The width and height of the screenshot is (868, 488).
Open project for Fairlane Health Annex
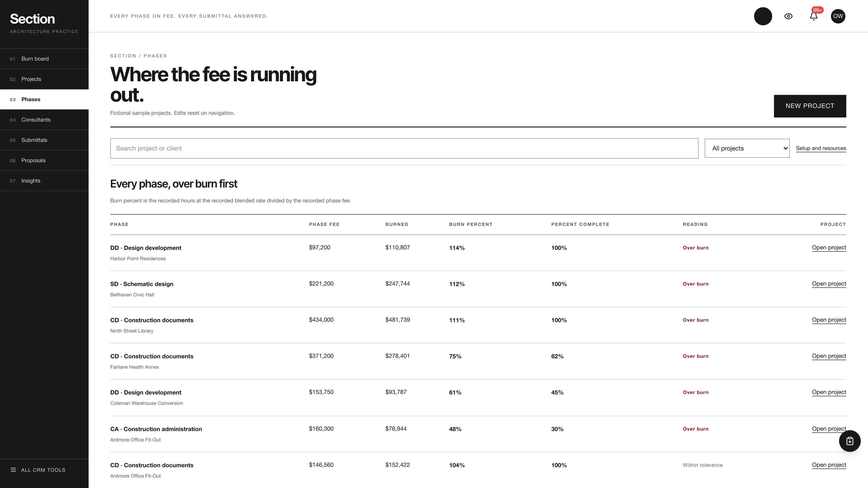tap(829, 356)
